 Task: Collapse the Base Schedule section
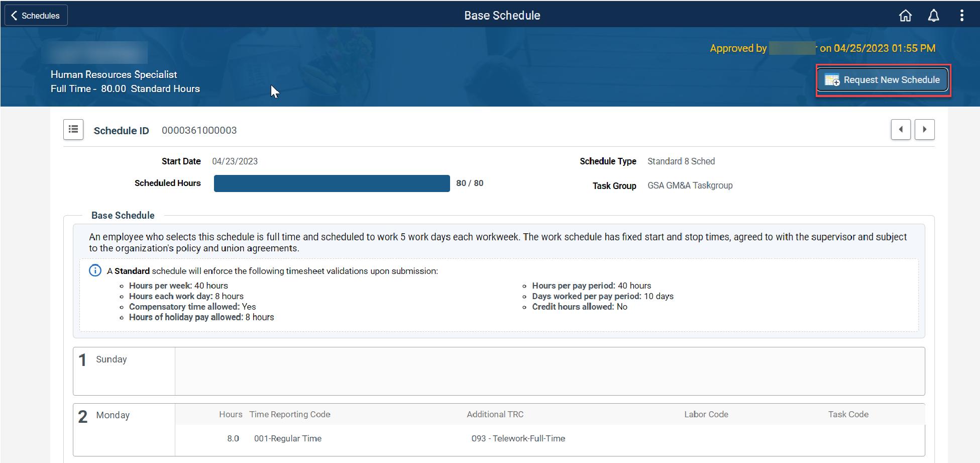click(x=123, y=215)
